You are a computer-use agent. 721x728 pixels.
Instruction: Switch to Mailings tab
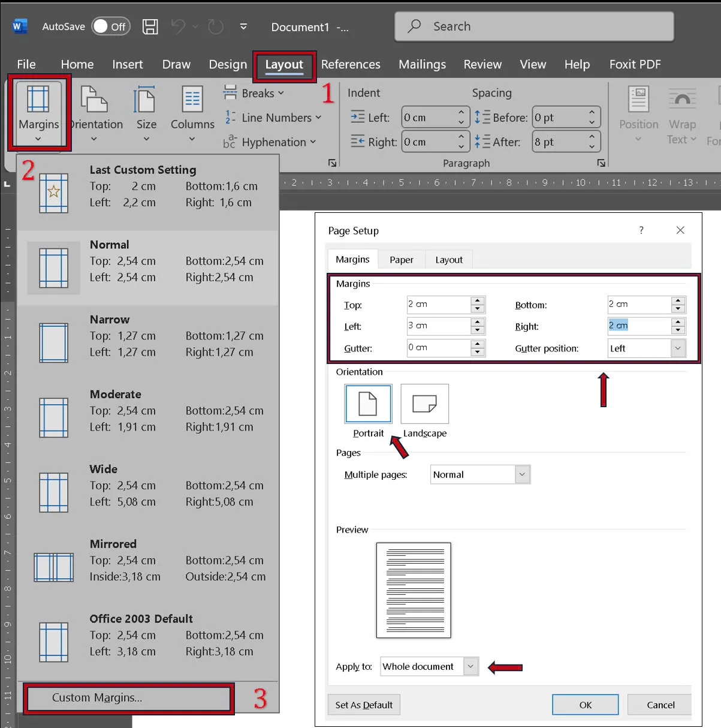(423, 64)
